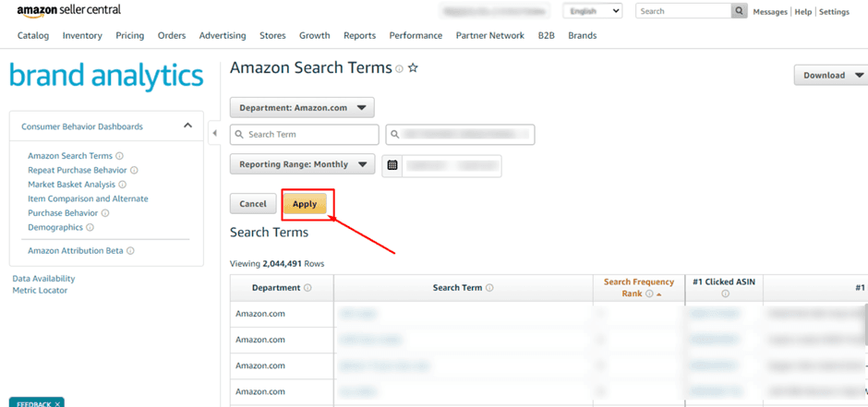Show info icon in Department column header

[307, 288]
